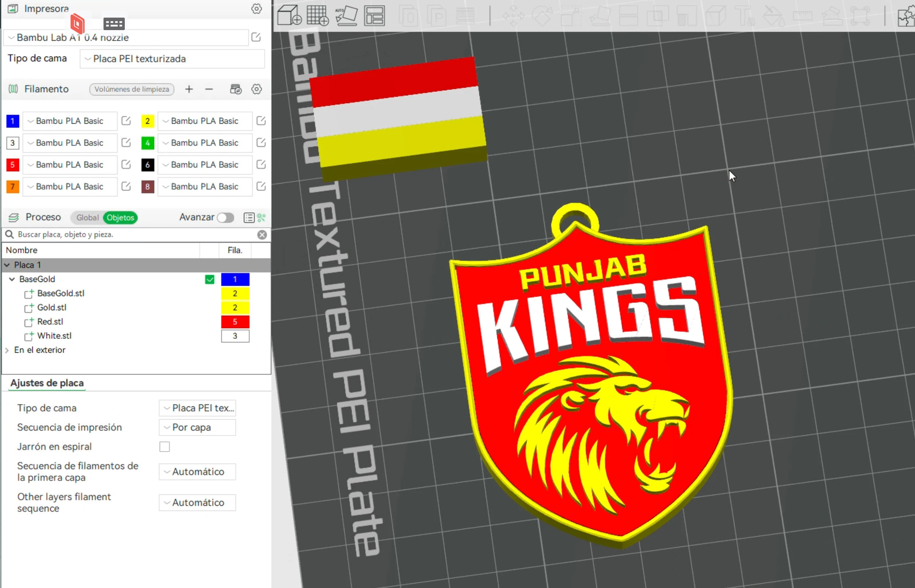Open the Secuencia de impresión dropdown
The height and width of the screenshot is (588, 915).
pos(197,428)
